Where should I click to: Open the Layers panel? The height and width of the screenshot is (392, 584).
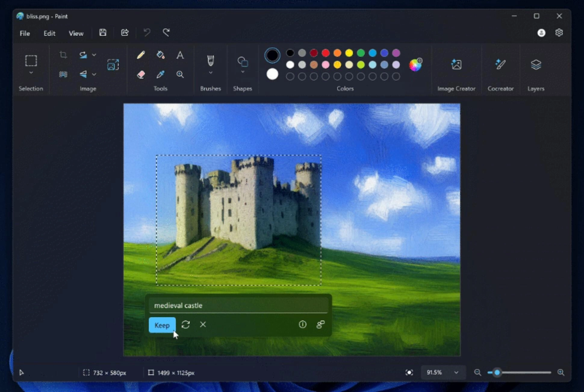536,65
